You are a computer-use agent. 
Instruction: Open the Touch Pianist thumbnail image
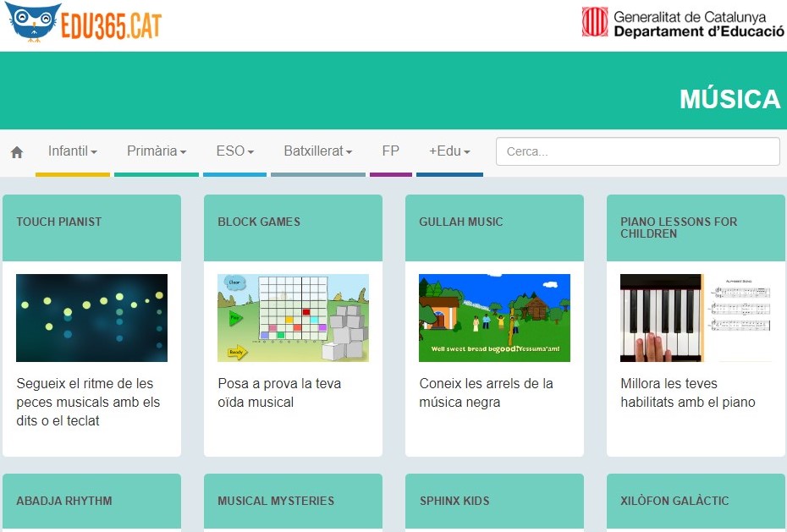tap(91, 318)
